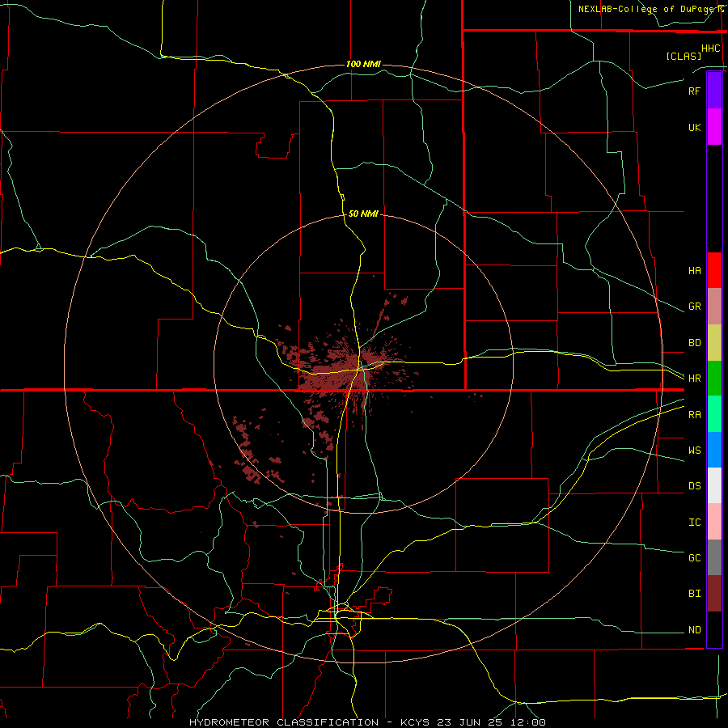Screen dimensions: 728x728
Task: Click the DS legend label
Action: pos(694,486)
